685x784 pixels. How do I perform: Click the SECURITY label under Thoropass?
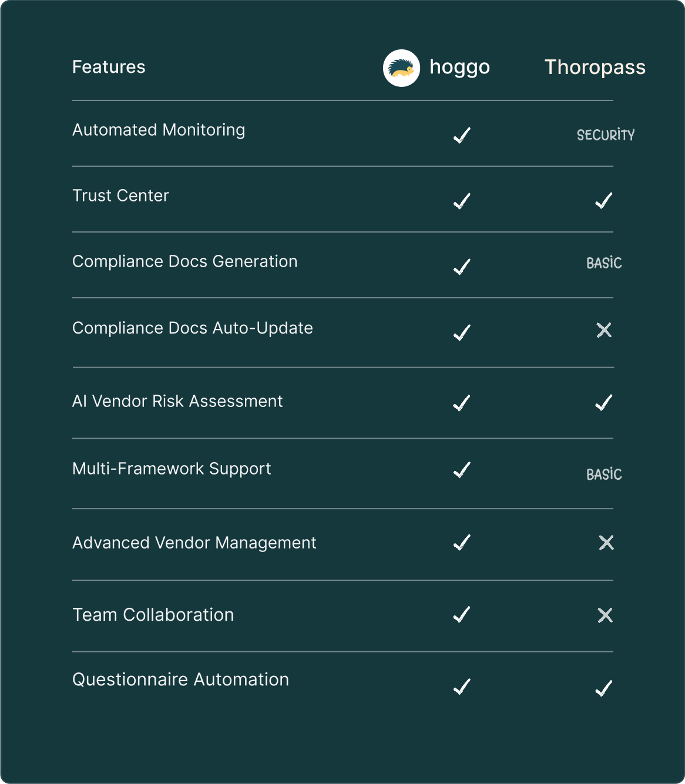click(x=606, y=135)
